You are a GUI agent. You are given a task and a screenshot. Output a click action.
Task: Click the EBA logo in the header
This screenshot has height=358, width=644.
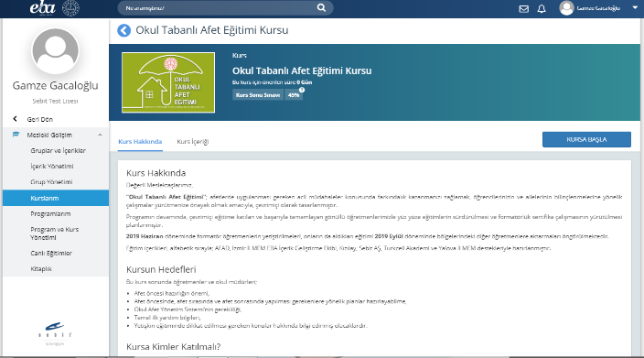coord(42,8)
